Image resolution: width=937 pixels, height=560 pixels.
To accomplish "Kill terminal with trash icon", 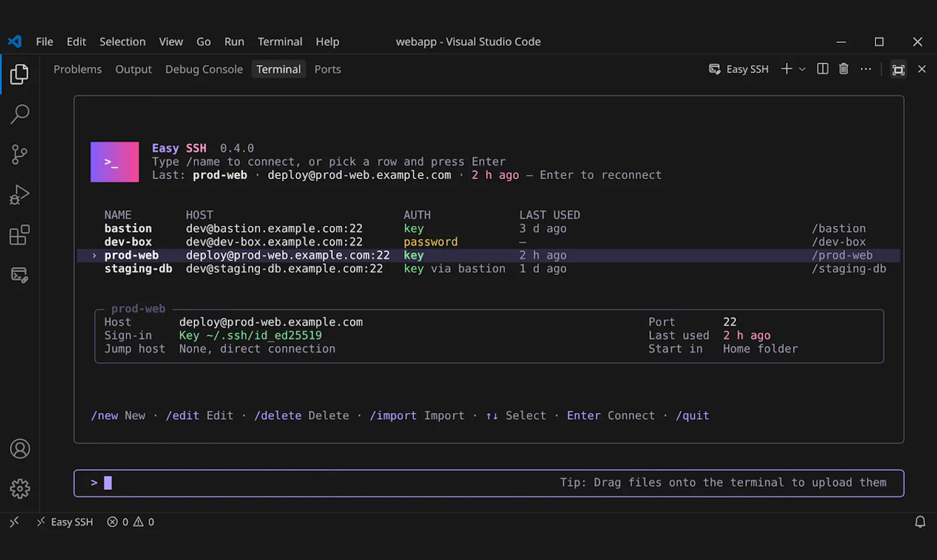I will (844, 69).
